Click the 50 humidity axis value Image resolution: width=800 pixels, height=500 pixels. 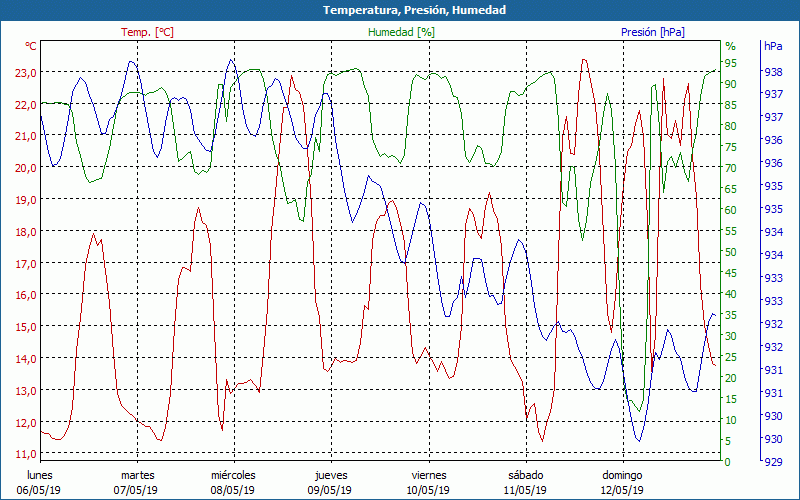[x=731, y=252]
